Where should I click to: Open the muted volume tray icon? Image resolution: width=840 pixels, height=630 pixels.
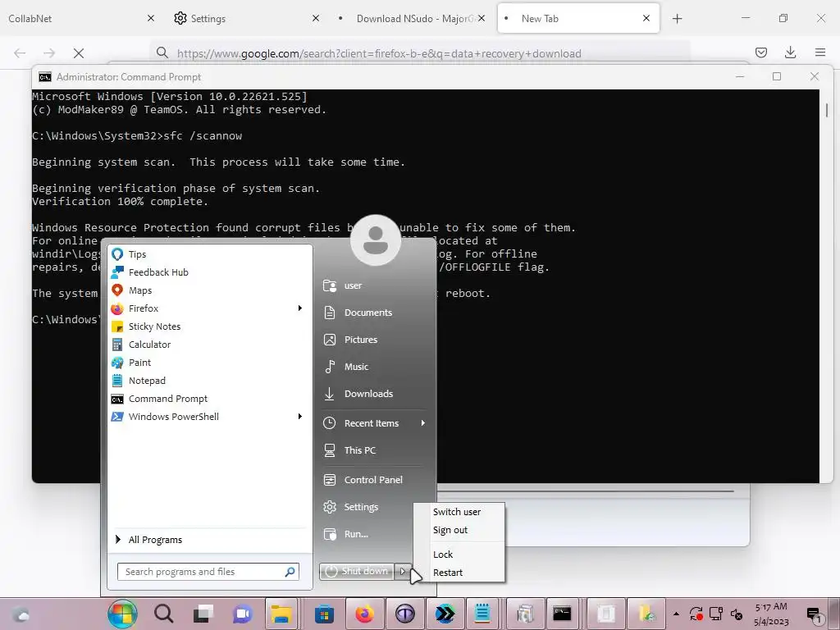pos(737,614)
